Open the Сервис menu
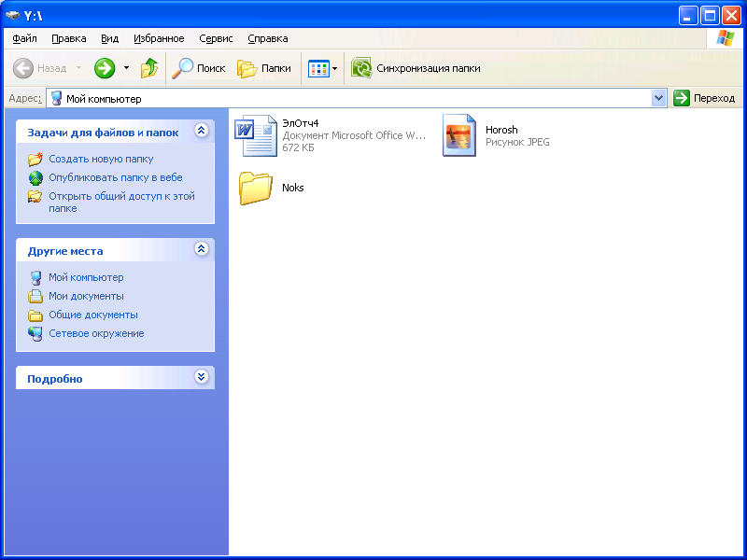The height and width of the screenshot is (560, 747). click(216, 38)
